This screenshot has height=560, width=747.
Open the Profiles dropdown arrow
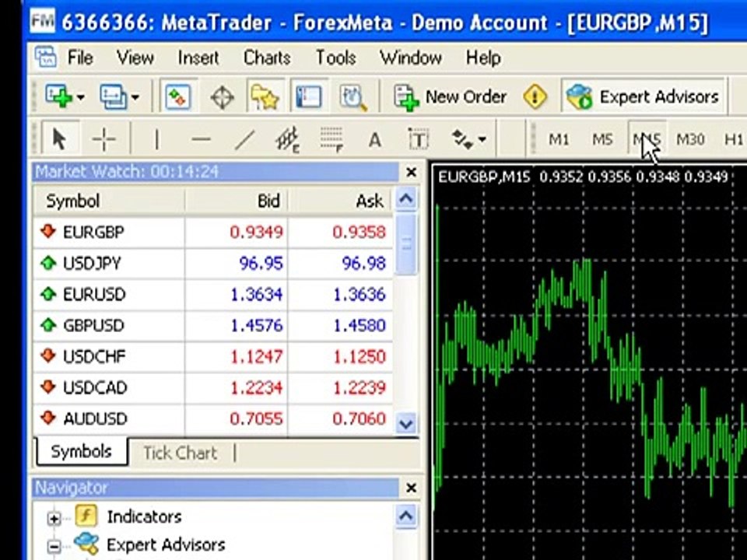pos(135,97)
